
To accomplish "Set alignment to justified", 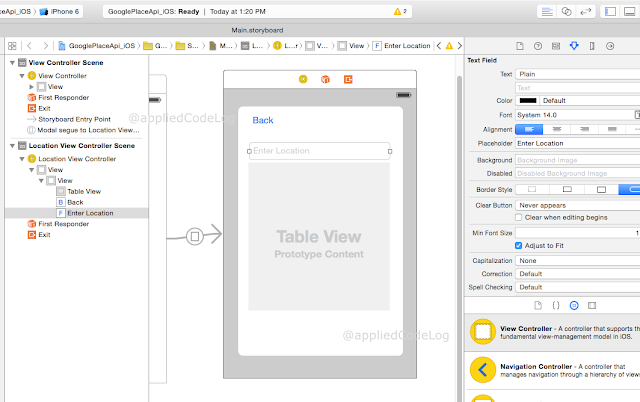I will 612,129.
